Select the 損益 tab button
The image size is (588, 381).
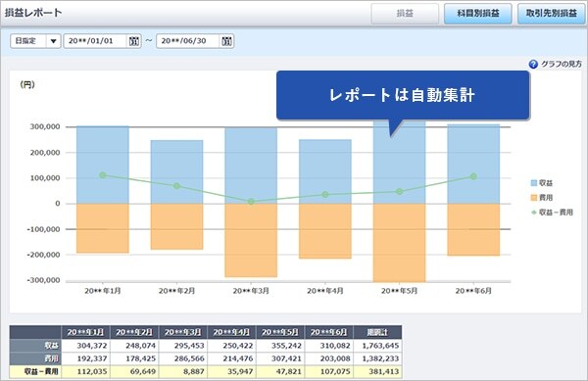pyautogui.click(x=405, y=14)
